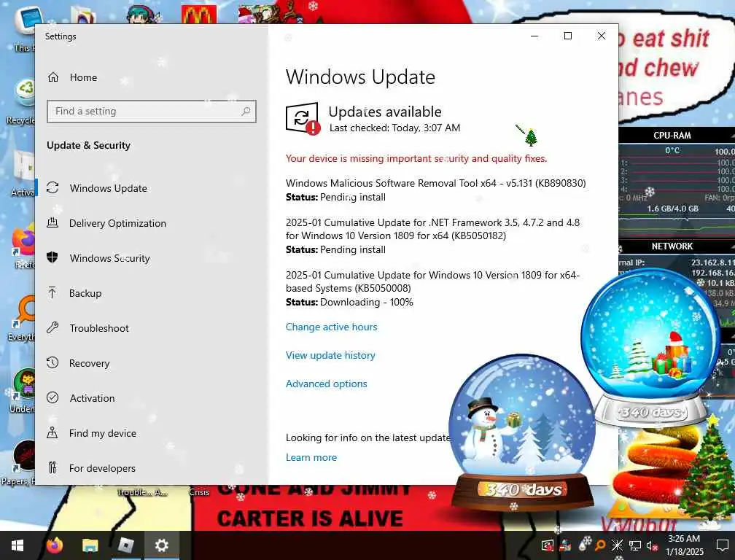Select Windows Update in the sidebar
The height and width of the screenshot is (560, 735).
click(x=108, y=188)
